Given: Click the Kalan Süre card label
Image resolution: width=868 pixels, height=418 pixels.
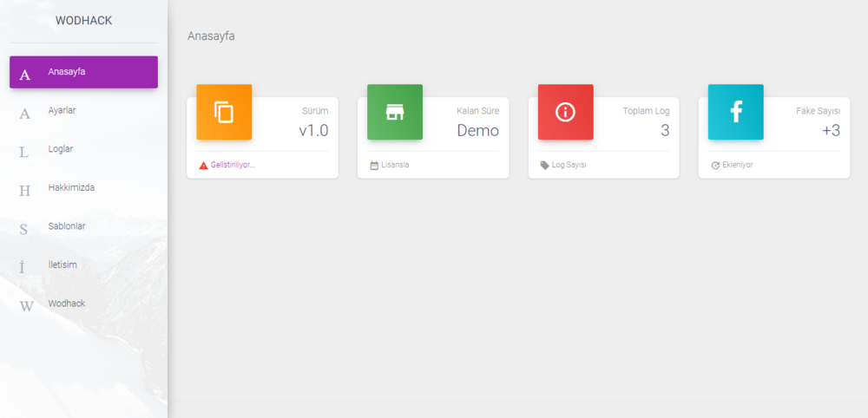Looking at the screenshot, I should pyautogui.click(x=477, y=111).
